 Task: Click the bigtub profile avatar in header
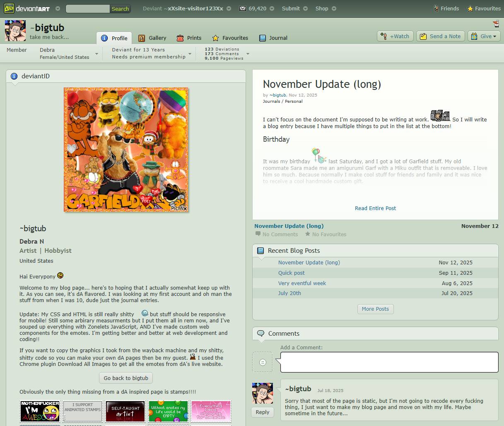click(15, 31)
